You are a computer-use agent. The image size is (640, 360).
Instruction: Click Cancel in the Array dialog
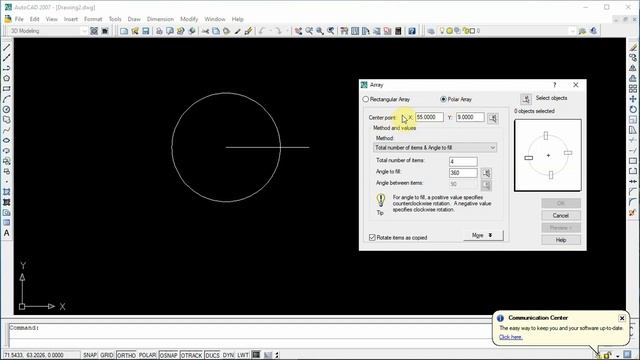click(561, 216)
